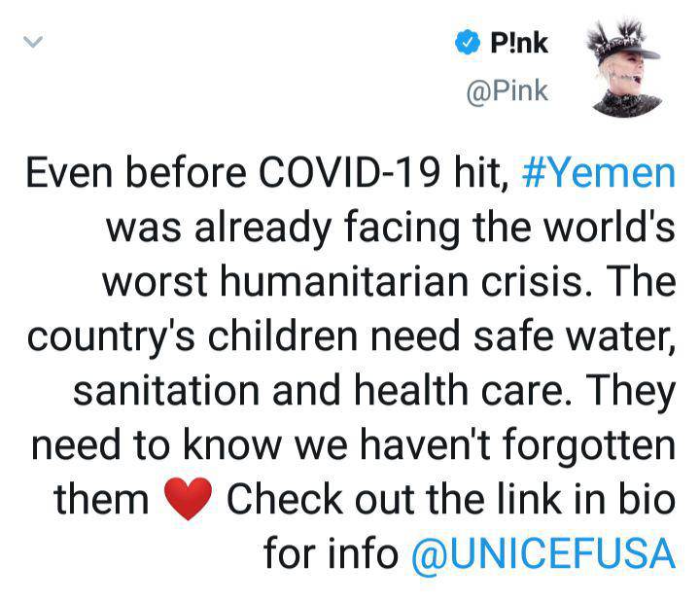Open the #Yemen hashtag
Screen dimensions: 700x601
[x=598, y=173]
